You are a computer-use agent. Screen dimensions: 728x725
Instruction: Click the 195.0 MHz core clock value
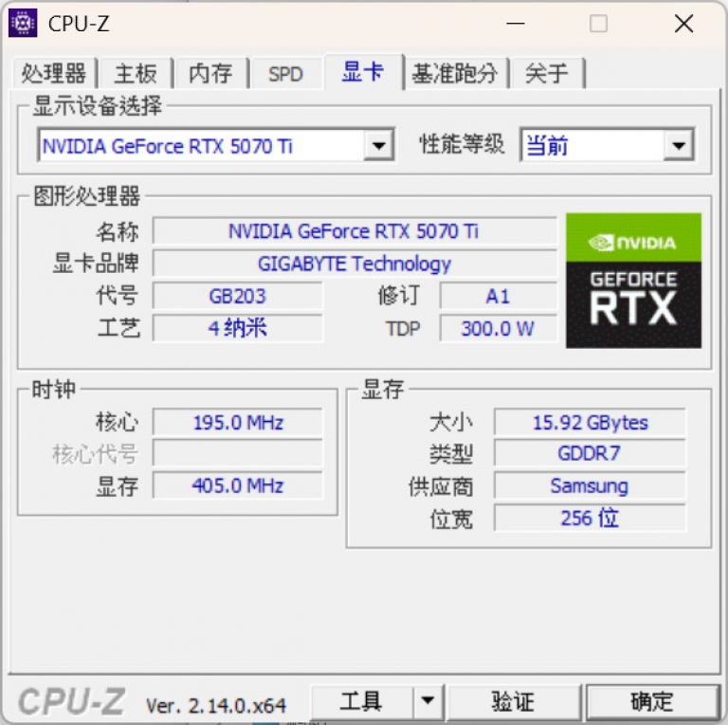pos(237,423)
